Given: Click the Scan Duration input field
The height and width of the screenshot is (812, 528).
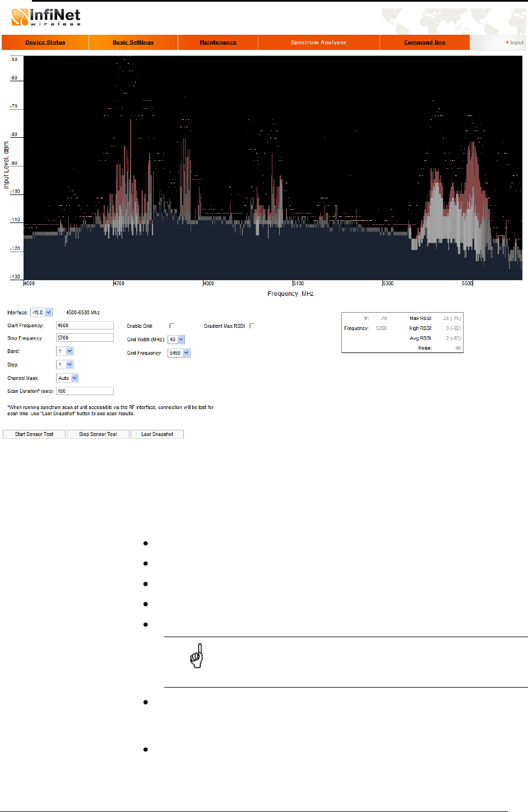Looking at the screenshot, I should [x=85, y=391].
